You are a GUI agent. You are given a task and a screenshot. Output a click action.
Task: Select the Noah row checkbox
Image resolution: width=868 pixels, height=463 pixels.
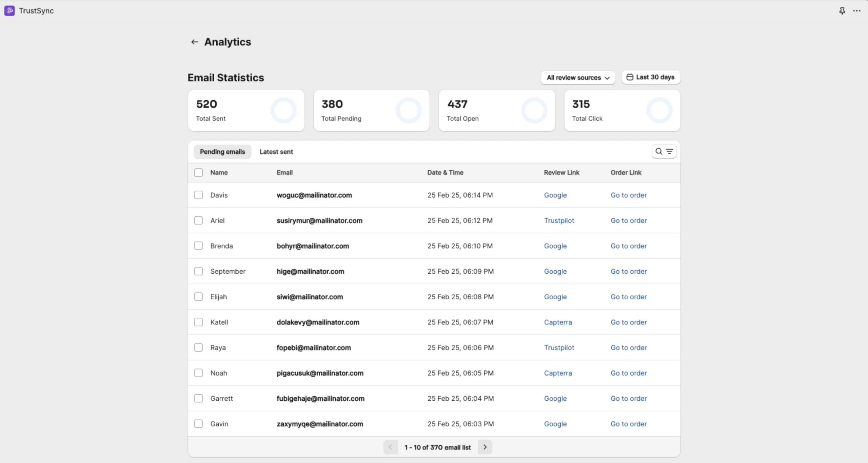click(x=198, y=373)
